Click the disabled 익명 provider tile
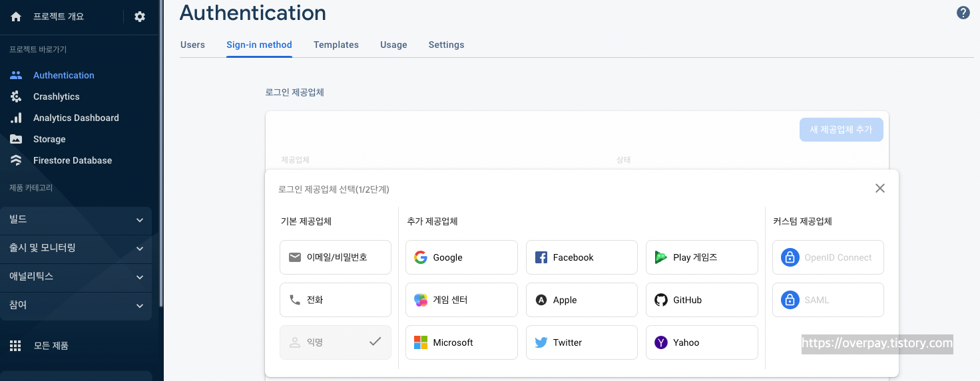The height and width of the screenshot is (381, 980). [336, 342]
